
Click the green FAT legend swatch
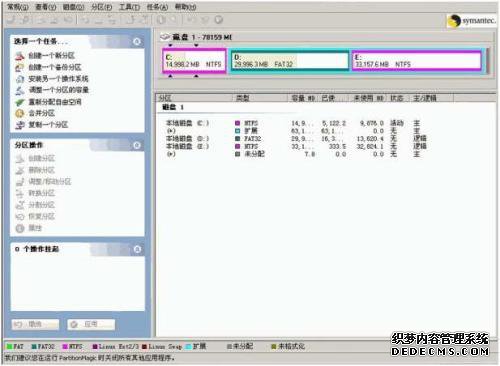click(x=9, y=347)
